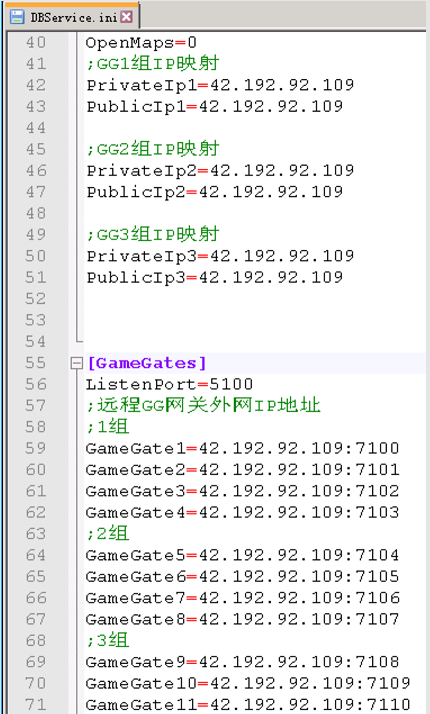430x714 pixels.
Task: Place cursor on ListenPort=5100 line
Action: (169, 384)
